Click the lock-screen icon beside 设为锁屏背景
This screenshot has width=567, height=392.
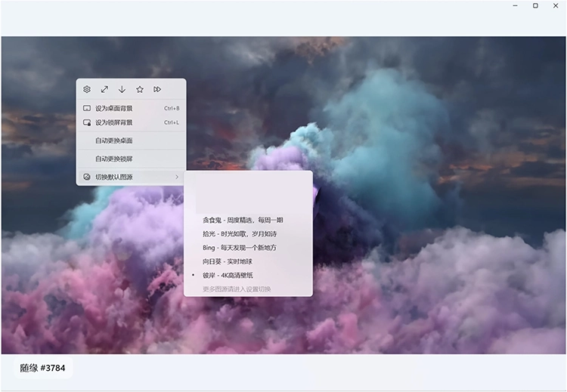click(x=87, y=122)
